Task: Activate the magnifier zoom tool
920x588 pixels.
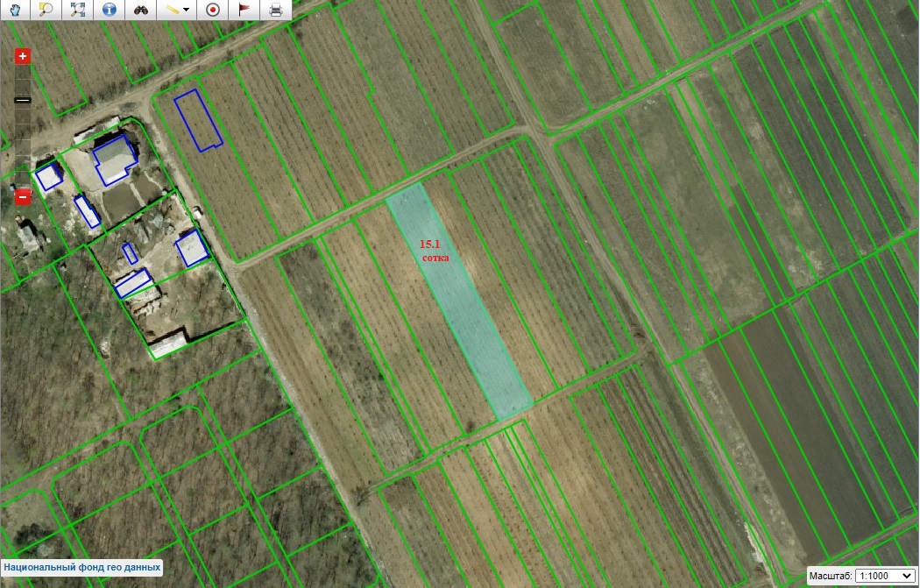Action: coord(47,11)
